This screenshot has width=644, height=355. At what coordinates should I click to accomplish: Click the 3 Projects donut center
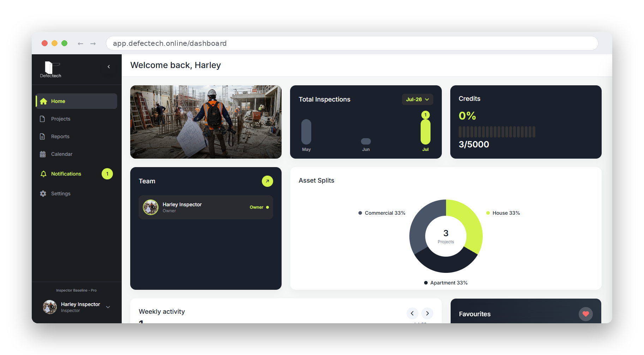(x=446, y=236)
